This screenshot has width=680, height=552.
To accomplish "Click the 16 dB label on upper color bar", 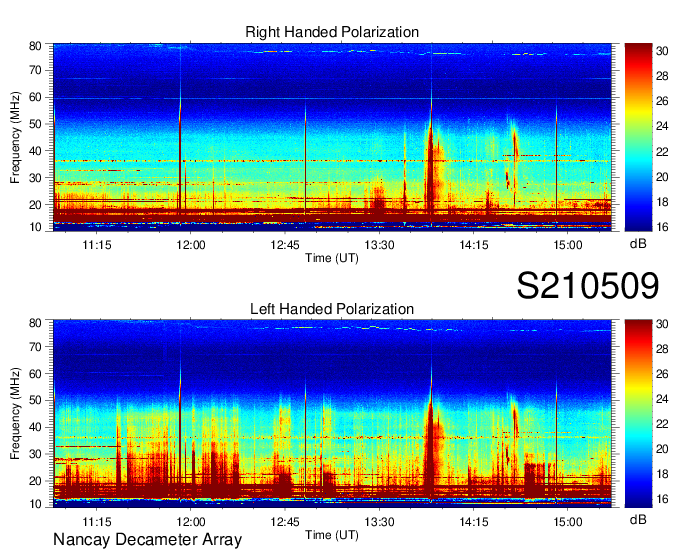I will click(662, 226).
